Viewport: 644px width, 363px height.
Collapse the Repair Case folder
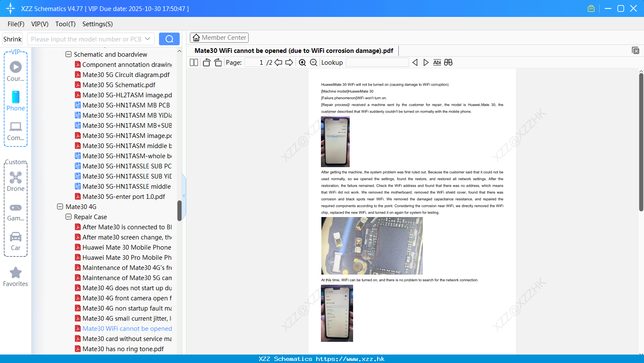coord(69,217)
